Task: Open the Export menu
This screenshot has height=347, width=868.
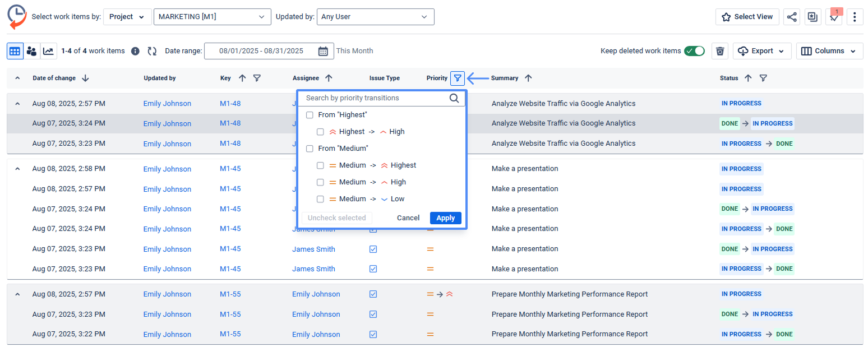Action: [761, 51]
